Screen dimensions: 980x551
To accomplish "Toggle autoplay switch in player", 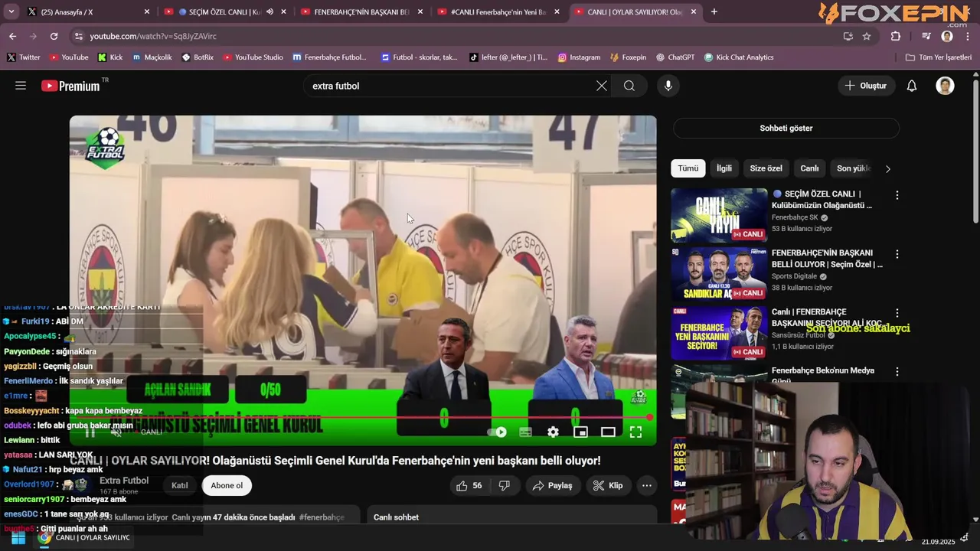I will point(497,432).
